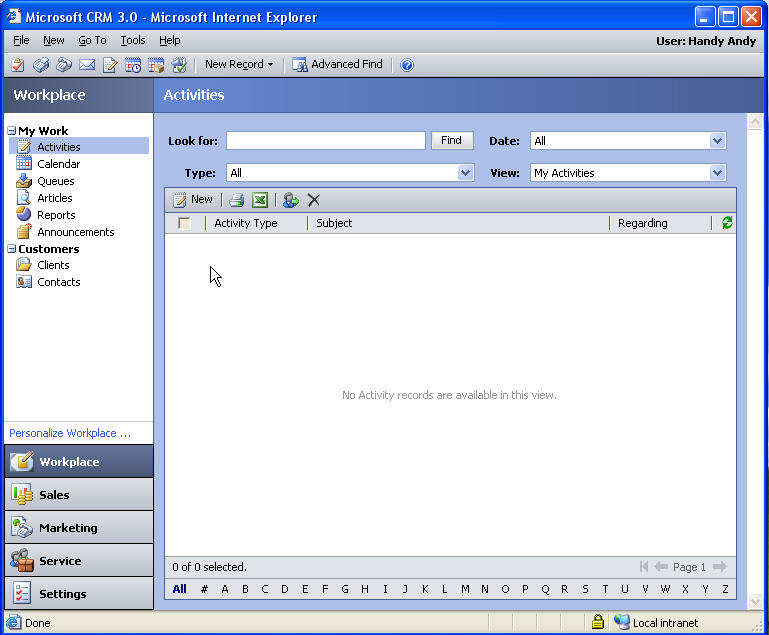
Task: Click the new Fax toolbar icon
Action: click(x=41, y=65)
